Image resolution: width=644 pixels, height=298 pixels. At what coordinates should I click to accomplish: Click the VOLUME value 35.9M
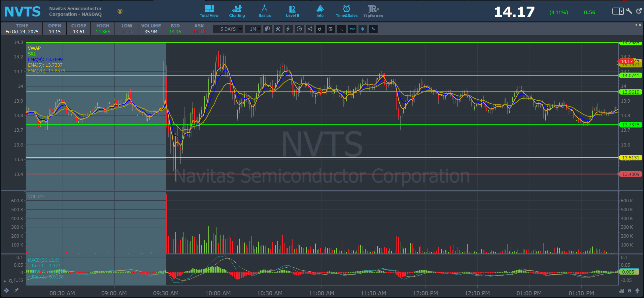[151, 32]
